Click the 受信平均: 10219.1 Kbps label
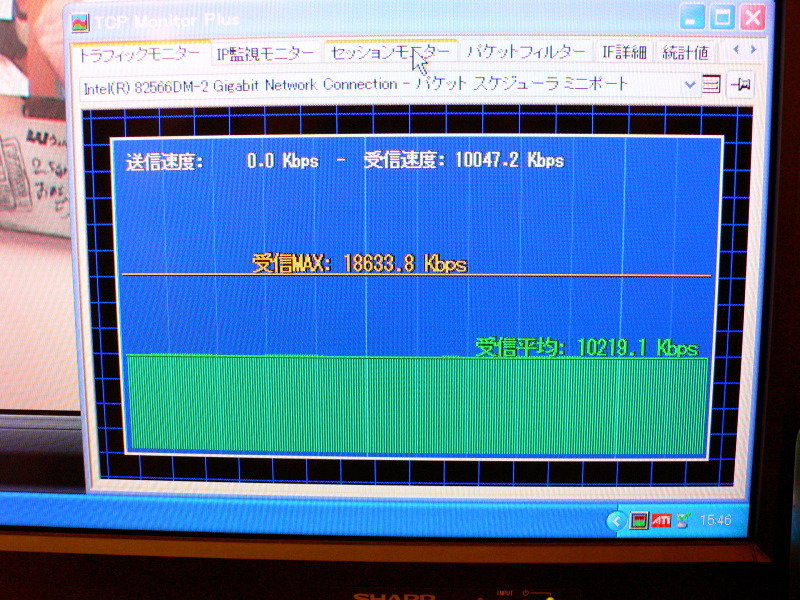 587,348
